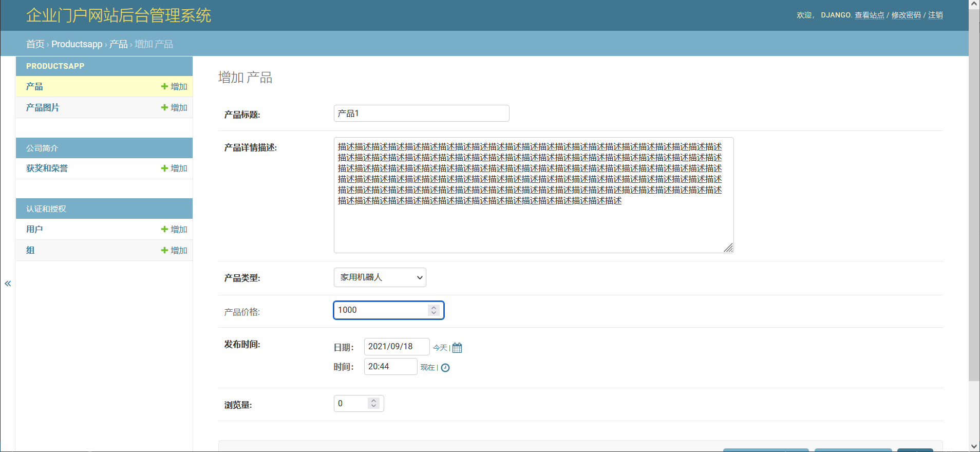Open the clock time picker icon
Image resolution: width=980 pixels, height=452 pixels.
[x=445, y=368]
